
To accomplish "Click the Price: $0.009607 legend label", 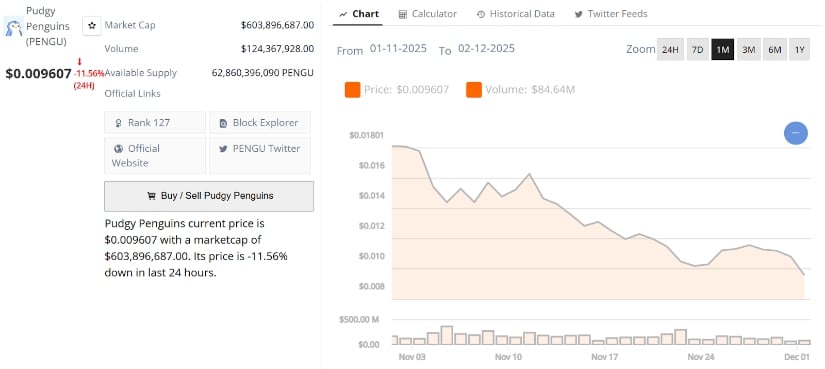I will pyautogui.click(x=406, y=89).
